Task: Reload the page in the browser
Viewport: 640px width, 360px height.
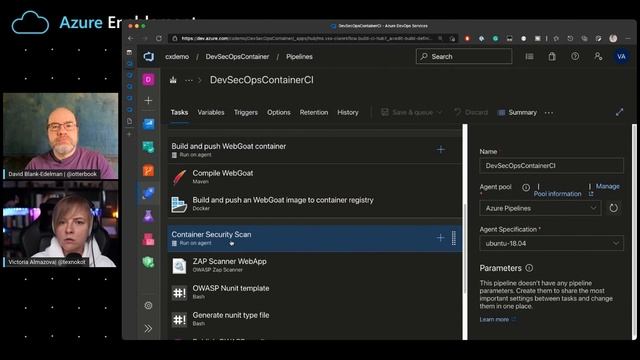Action: point(158,38)
